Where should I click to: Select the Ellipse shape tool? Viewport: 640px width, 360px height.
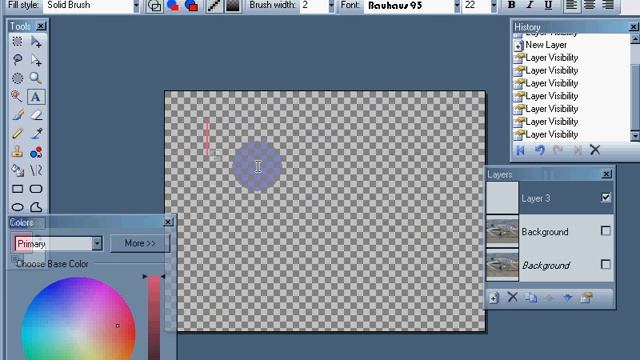pyautogui.click(x=17, y=207)
